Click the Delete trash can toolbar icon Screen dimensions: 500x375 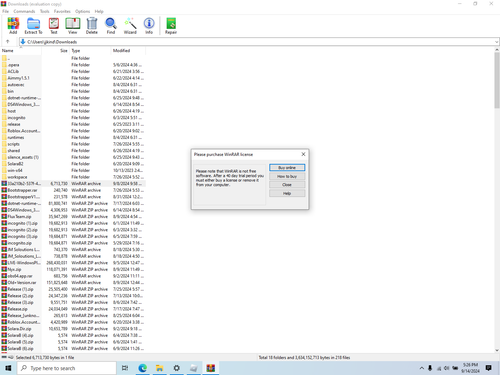point(92,26)
